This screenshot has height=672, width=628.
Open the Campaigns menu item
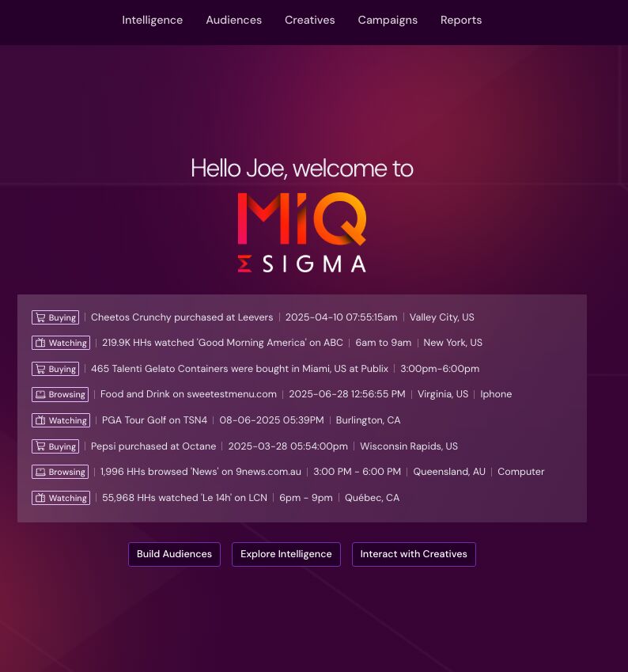pos(388,20)
